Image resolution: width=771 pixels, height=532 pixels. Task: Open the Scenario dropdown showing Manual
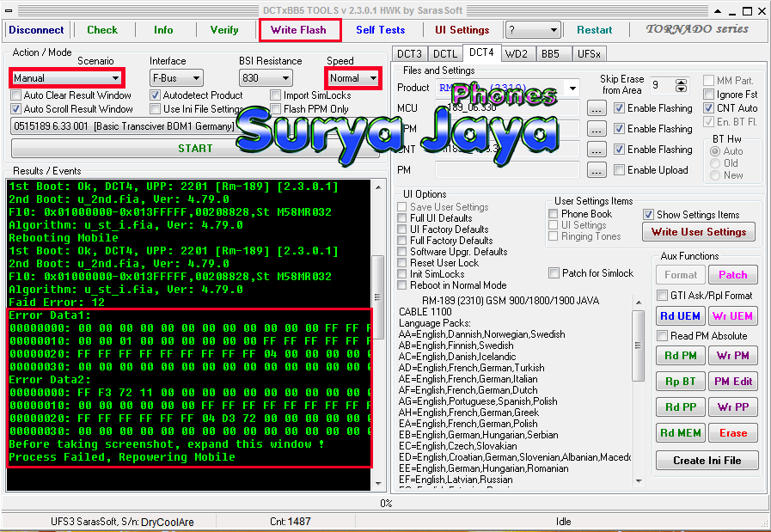(x=66, y=78)
